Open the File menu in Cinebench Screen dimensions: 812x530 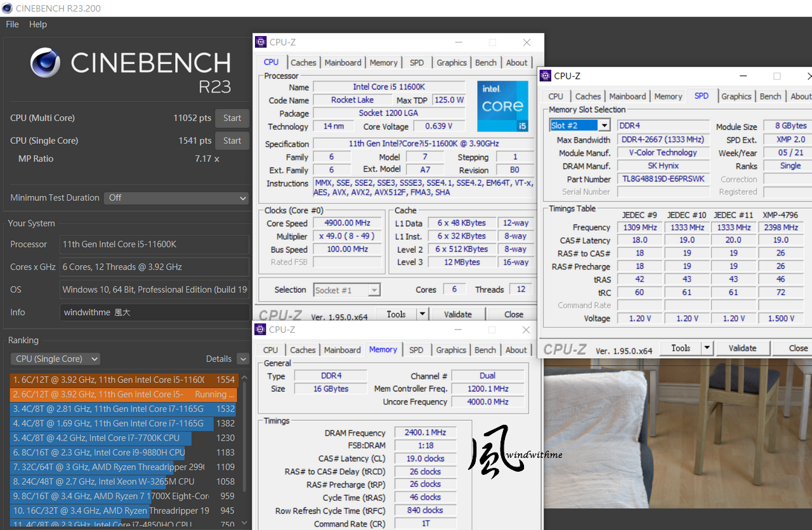point(12,24)
